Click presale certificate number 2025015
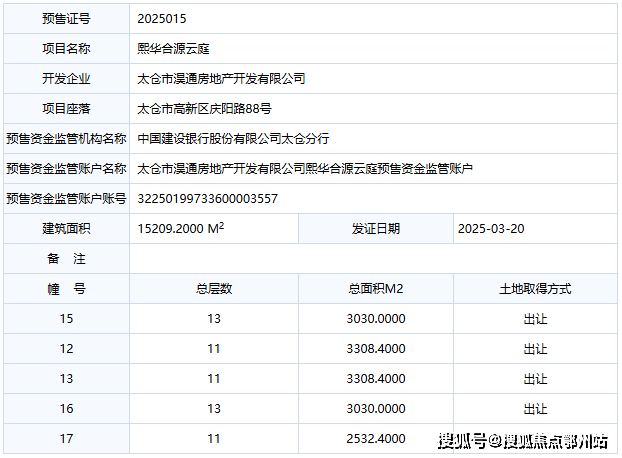 (161, 19)
